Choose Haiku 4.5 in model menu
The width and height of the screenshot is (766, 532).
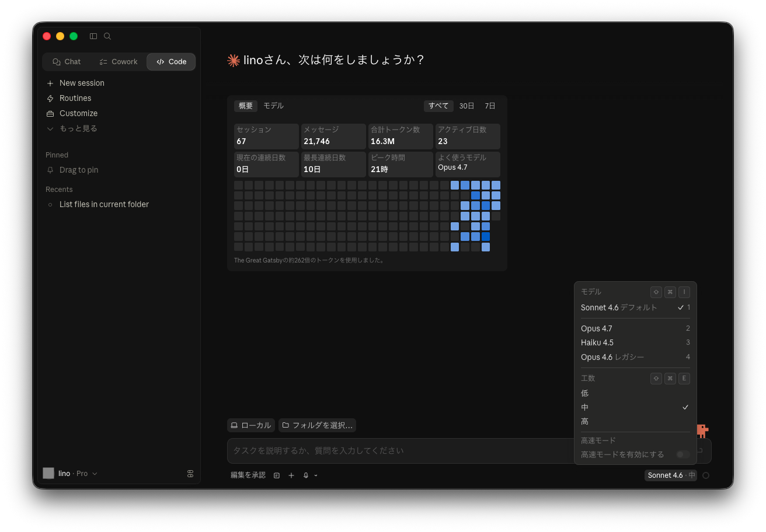point(635,342)
